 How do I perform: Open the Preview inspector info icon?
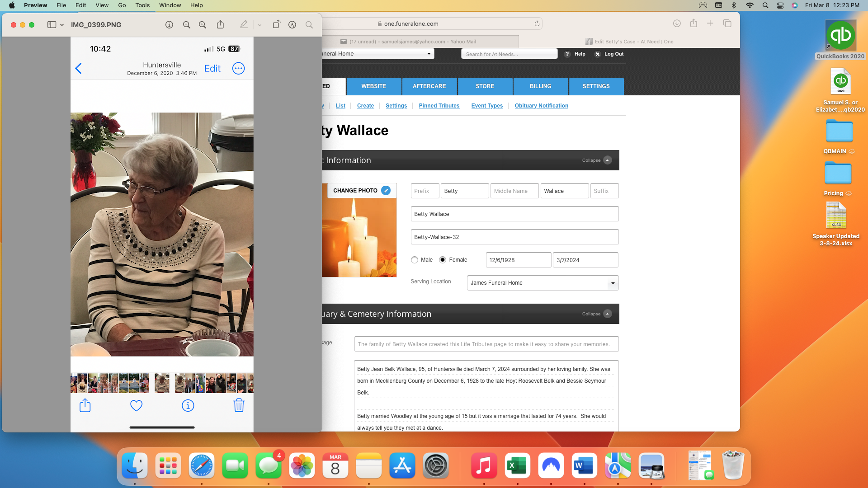pos(169,25)
